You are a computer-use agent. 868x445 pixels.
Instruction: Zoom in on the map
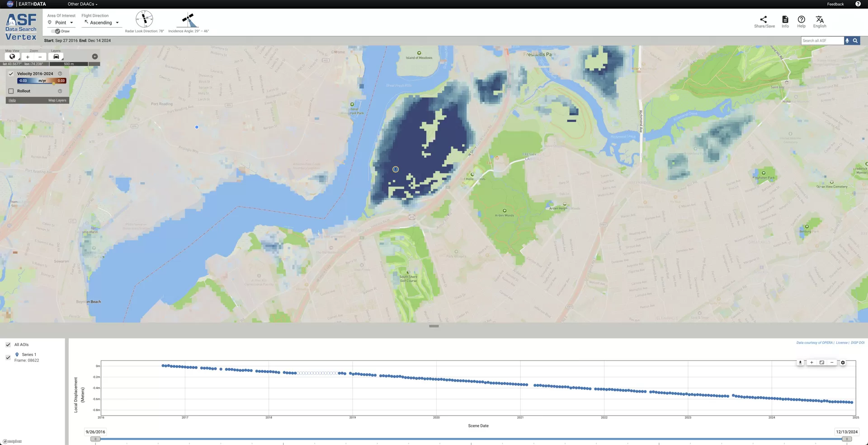(28, 56)
